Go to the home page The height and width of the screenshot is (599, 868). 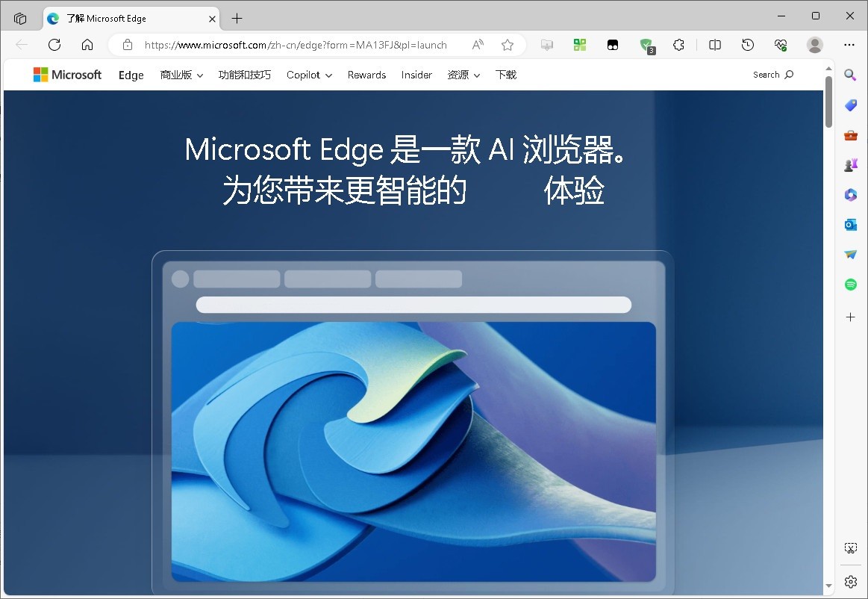coord(87,45)
